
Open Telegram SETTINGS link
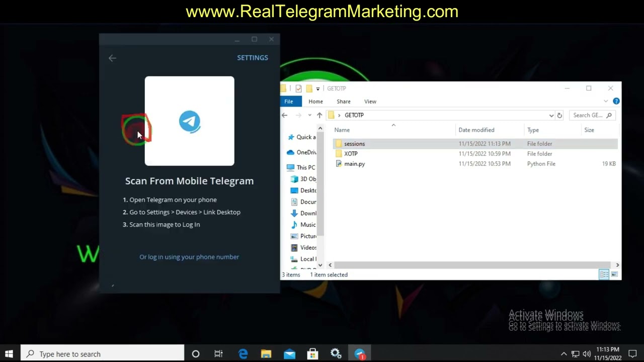point(253,58)
